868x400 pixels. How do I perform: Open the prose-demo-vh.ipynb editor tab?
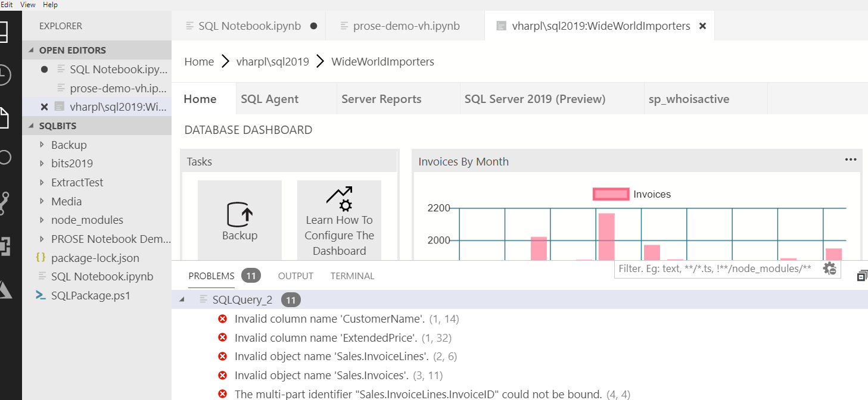pos(405,26)
